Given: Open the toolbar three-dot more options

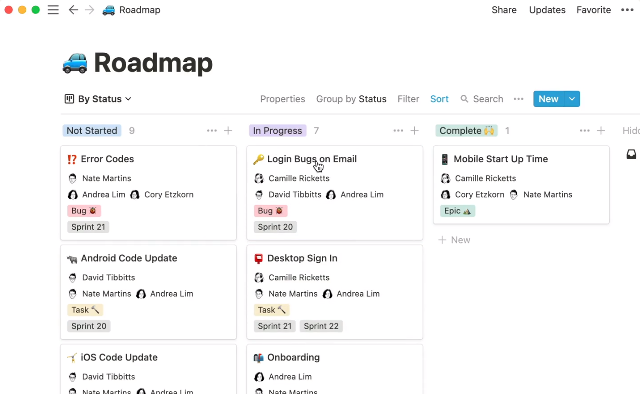Looking at the screenshot, I should tap(518, 99).
